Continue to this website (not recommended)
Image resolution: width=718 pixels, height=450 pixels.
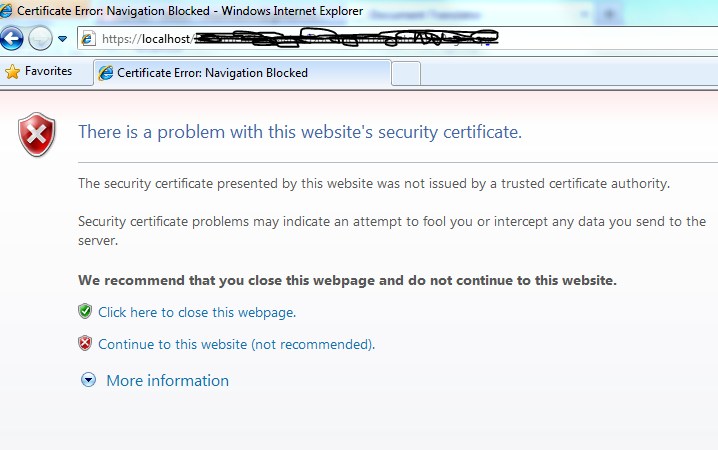[x=236, y=344]
